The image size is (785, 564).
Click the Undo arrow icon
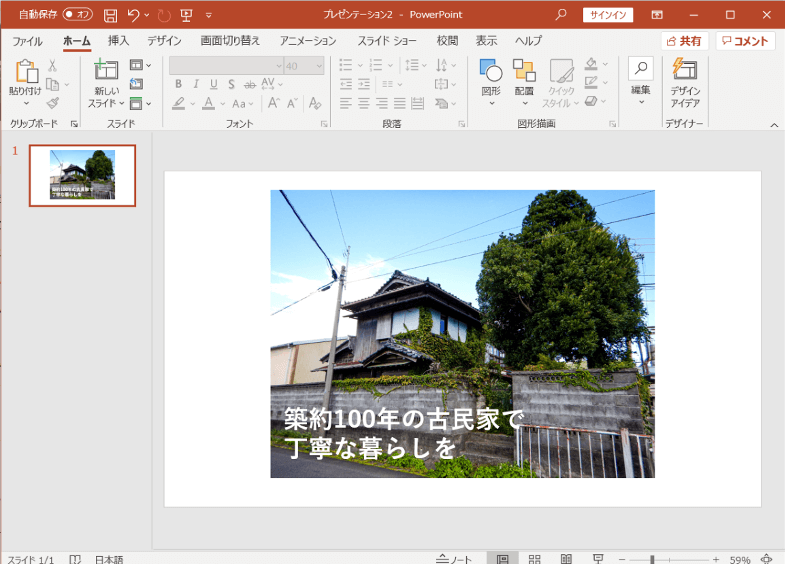(134, 15)
